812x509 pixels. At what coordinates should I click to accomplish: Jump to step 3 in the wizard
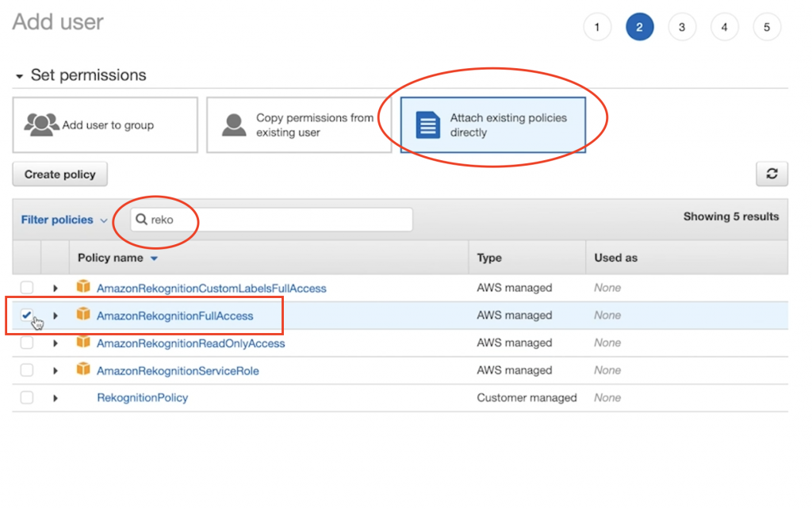click(682, 27)
